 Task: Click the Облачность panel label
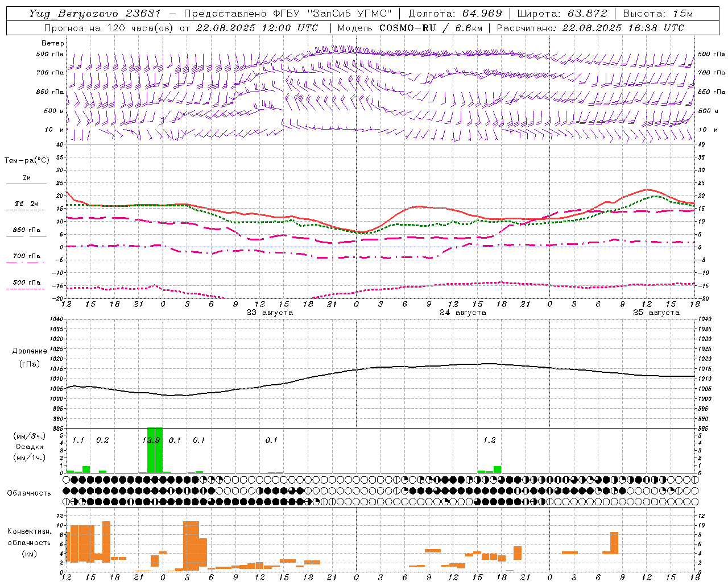[29, 493]
